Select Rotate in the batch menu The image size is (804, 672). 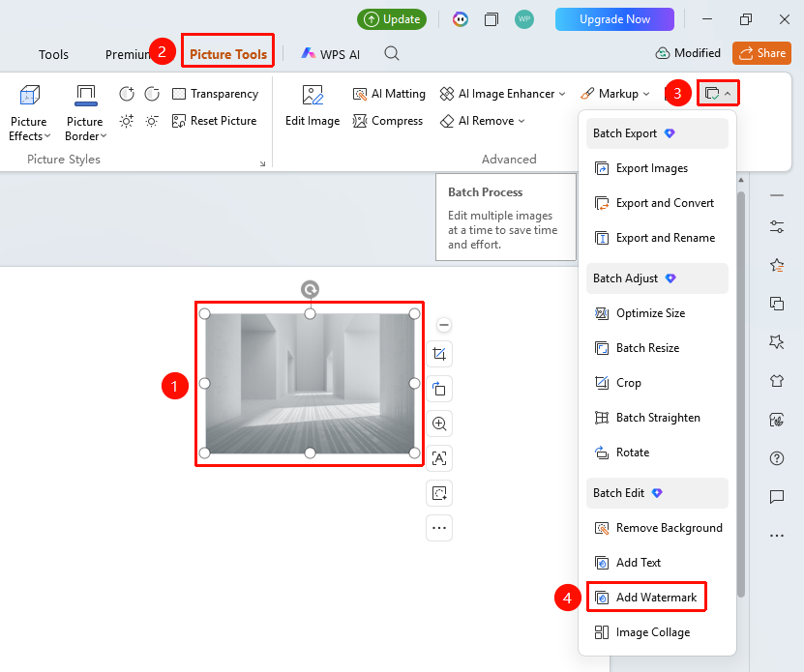tap(657, 453)
